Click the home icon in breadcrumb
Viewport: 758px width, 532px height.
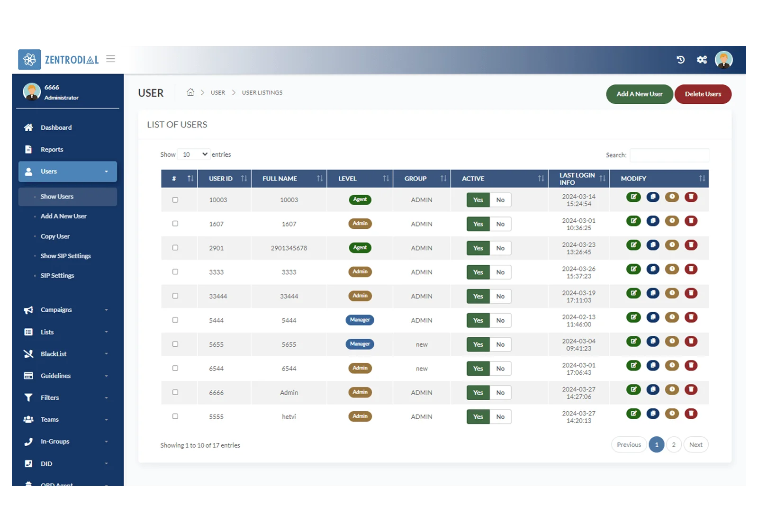[190, 92]
